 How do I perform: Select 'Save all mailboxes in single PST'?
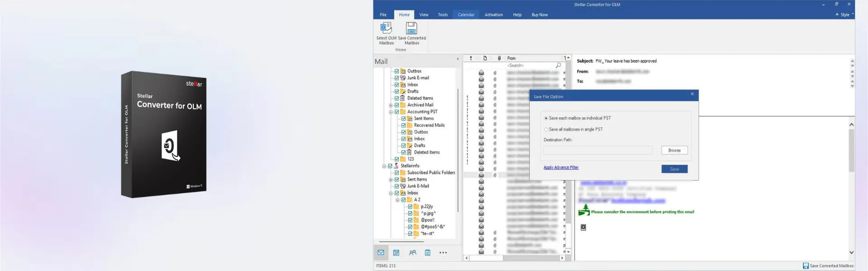click(546, 130)
